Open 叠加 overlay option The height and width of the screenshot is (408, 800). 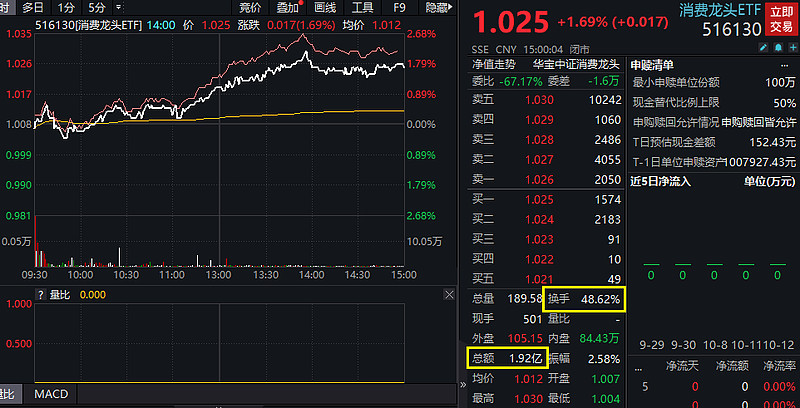click(x=288, y=7)
